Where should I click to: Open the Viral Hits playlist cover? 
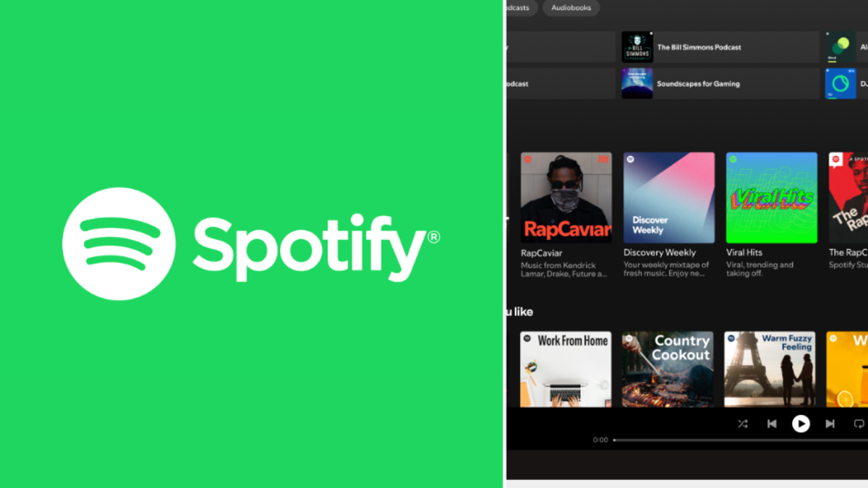pyautogui.click(x=772, y=197)
